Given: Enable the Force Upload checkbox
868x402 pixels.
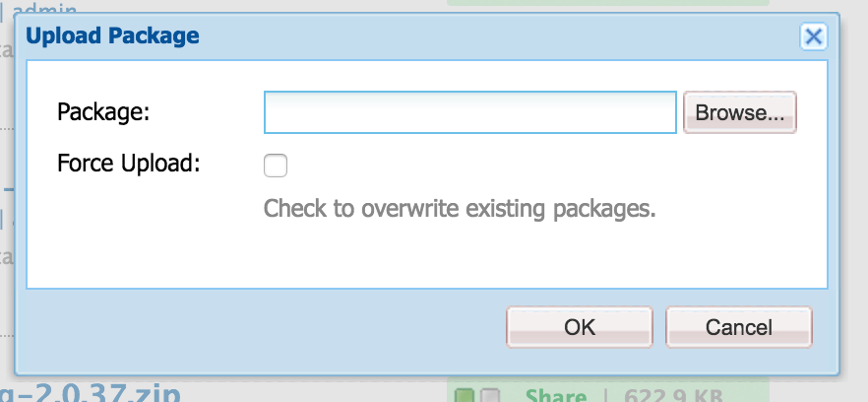Looking at the screenshot, I should point(276,165).
